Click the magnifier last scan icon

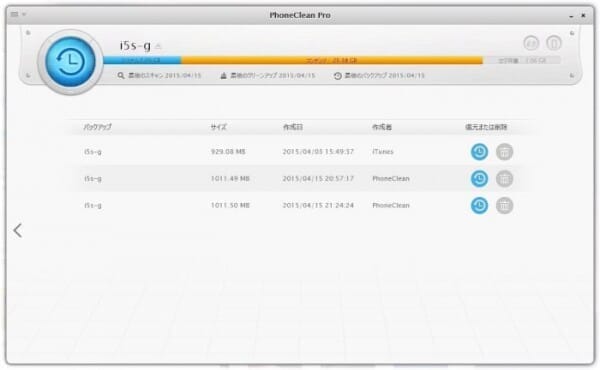[121, 76]
